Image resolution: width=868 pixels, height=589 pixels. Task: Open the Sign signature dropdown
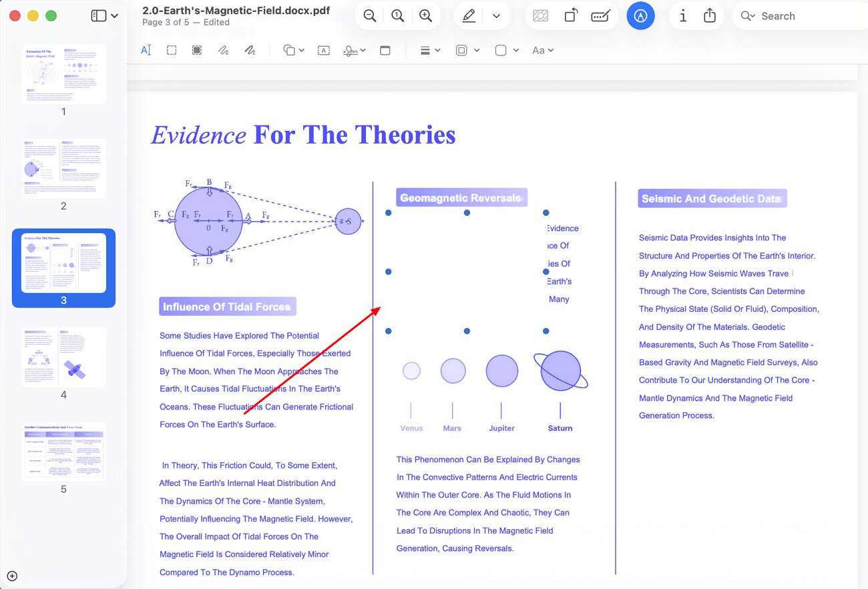[x=355, y=50]
